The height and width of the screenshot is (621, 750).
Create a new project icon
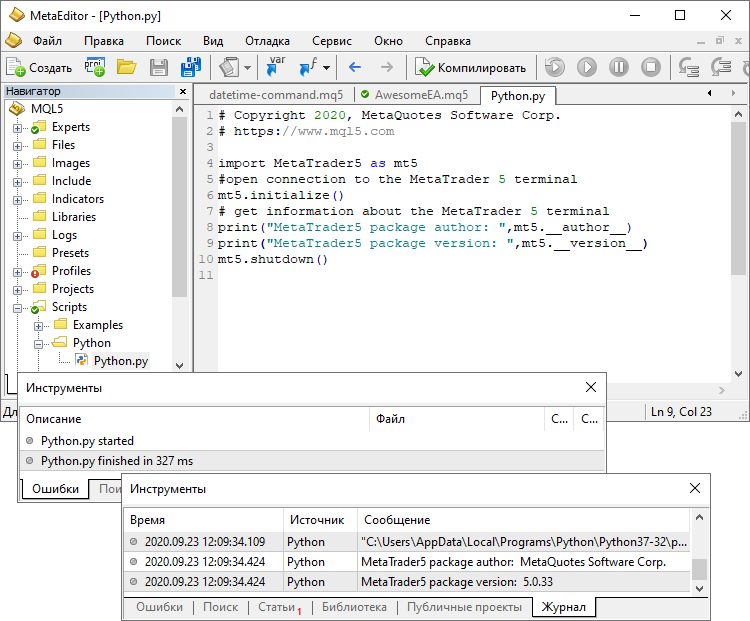coord(95,67)
